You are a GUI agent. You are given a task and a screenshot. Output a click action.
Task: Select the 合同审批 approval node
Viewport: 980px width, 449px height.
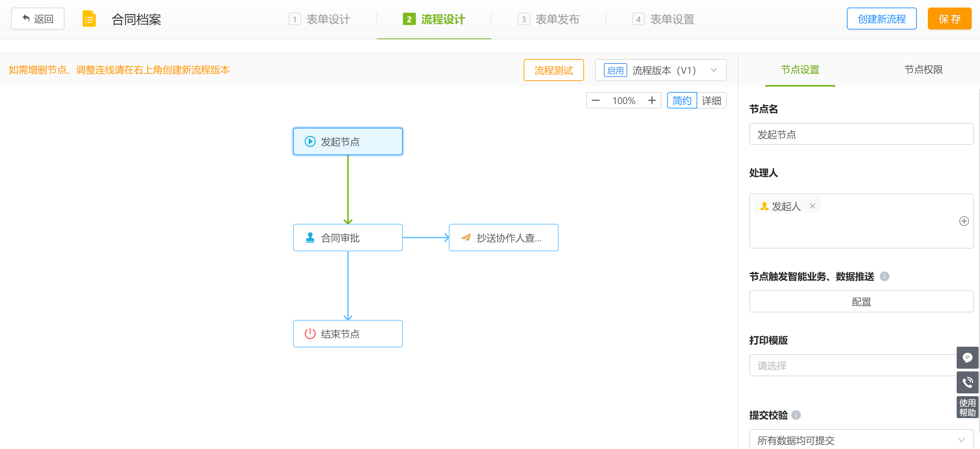(x=347, y=238)
